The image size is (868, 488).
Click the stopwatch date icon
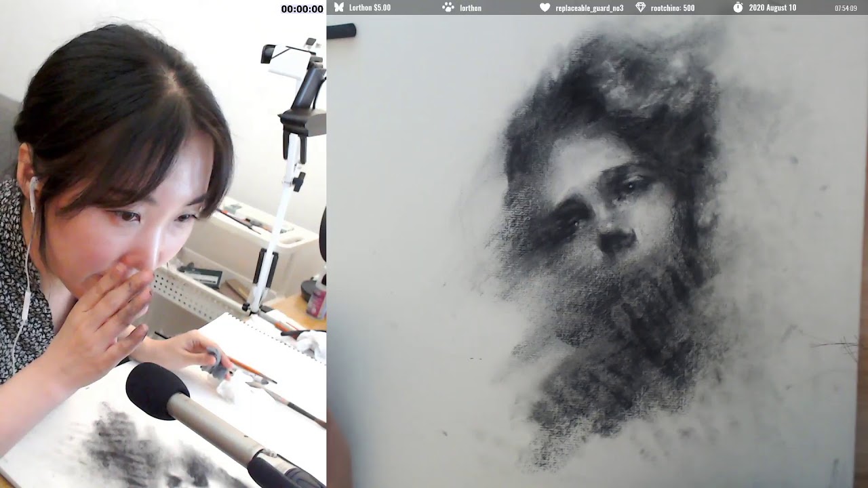(x=738, y=7)
